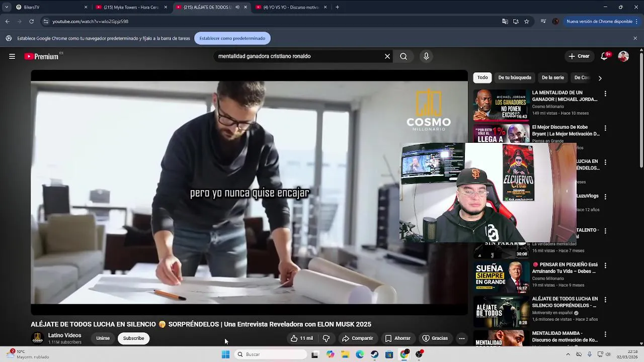Select 'De la serie' filter chip
The width and height of the screenshot is (644, 362).
click(553, 77)
